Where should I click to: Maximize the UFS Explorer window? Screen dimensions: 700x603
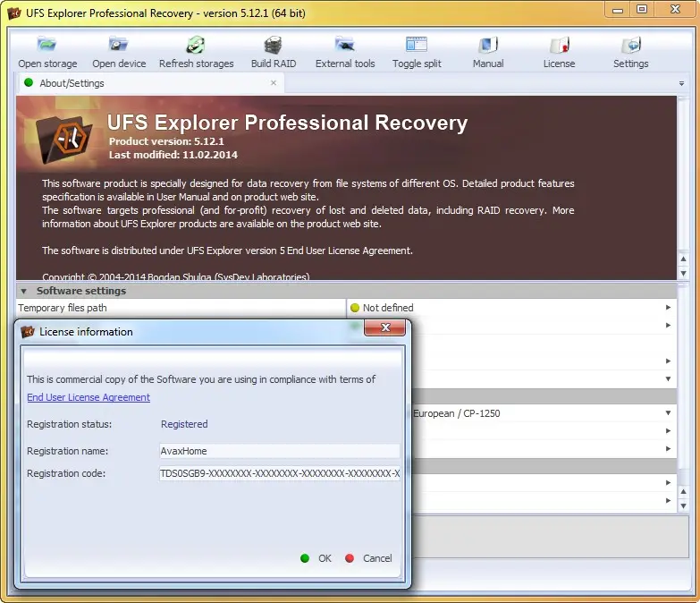[642, 10]
